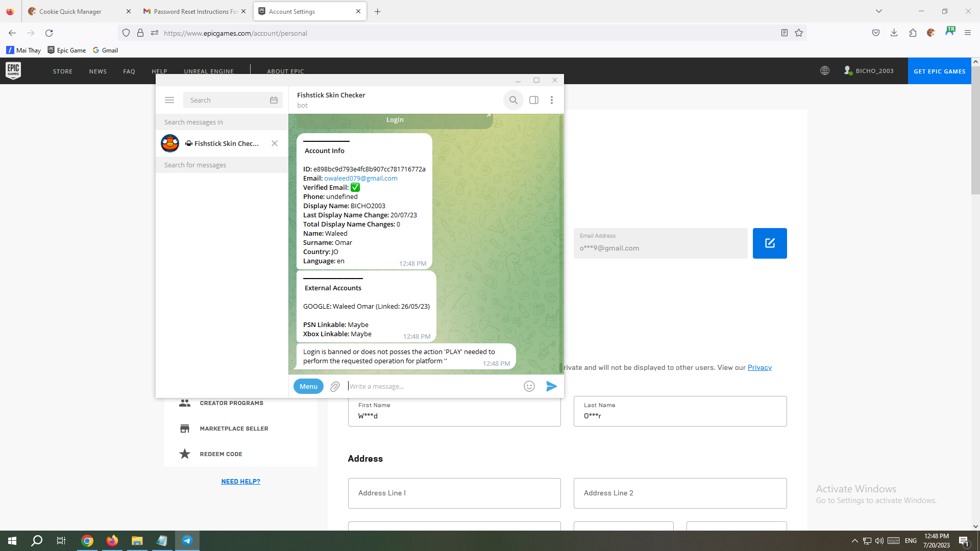The width and height of the screenshot is (980, 551).
Task: Close Account Settings browser tab
Action: coord(358,11)
